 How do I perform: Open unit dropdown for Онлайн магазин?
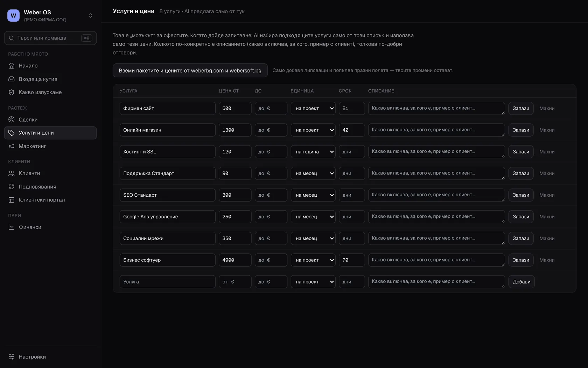tap(313, 130)
